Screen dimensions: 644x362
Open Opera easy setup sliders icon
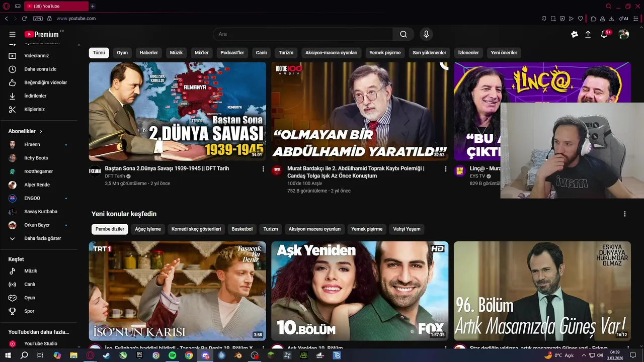(636, 19)
